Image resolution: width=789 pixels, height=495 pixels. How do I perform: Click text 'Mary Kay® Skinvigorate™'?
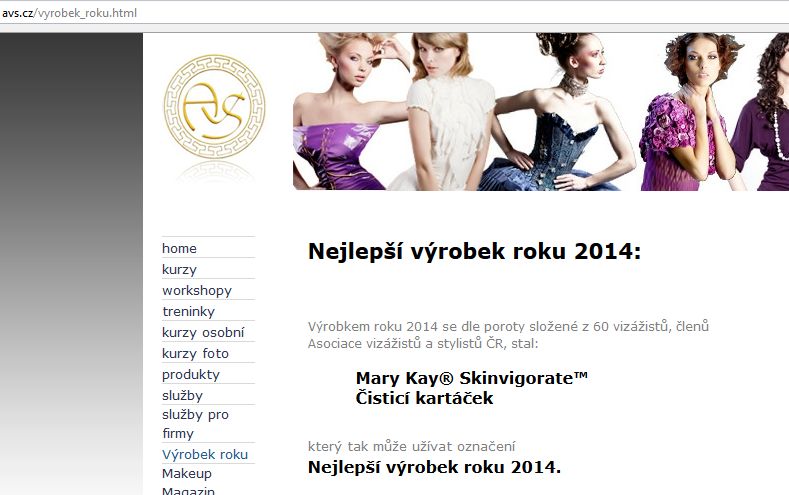(471, 378)
